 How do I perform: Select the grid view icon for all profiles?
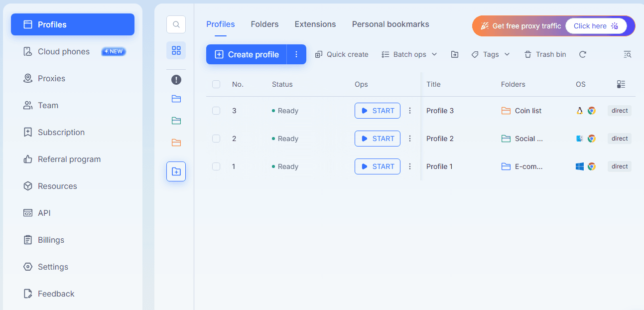(x=176, y=50)
